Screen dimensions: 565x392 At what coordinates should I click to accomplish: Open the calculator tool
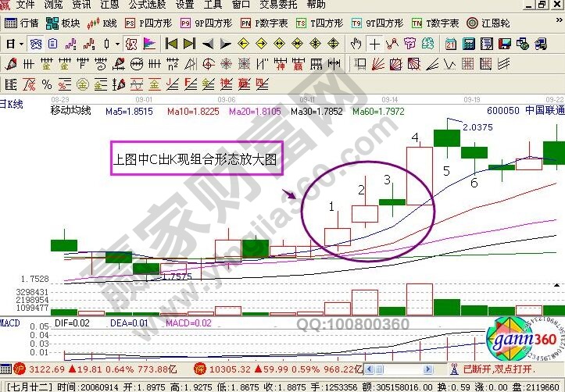click(468, 45)
